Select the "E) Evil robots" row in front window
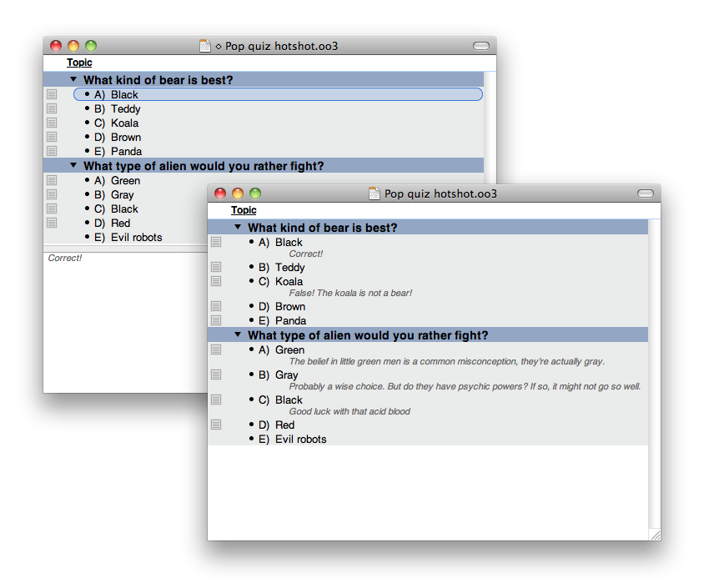Screen dimensions: 709x588 coord(300,440)
